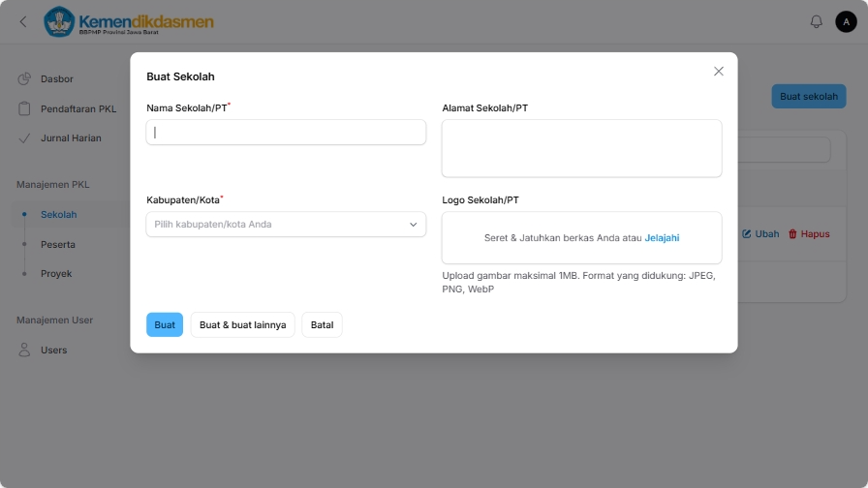The height and width of the screenshot is (488, 868).
Task: Click the Buat & buat lainnya button
Action: click(242, 325)
